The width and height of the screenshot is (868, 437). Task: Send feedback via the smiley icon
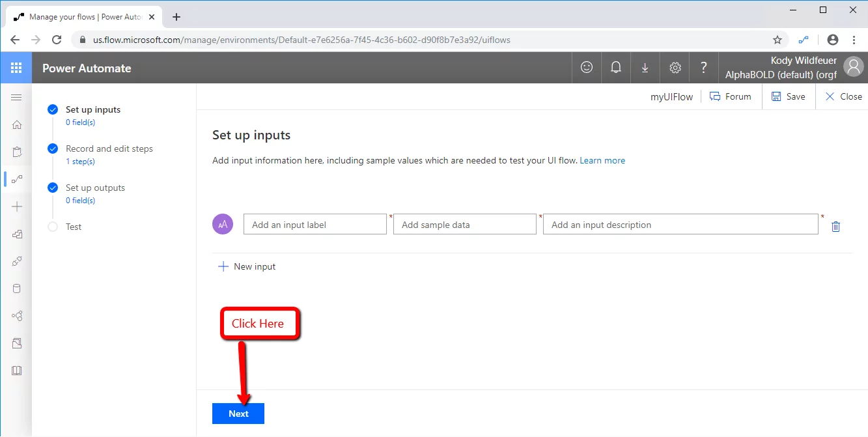click(587, 67)
